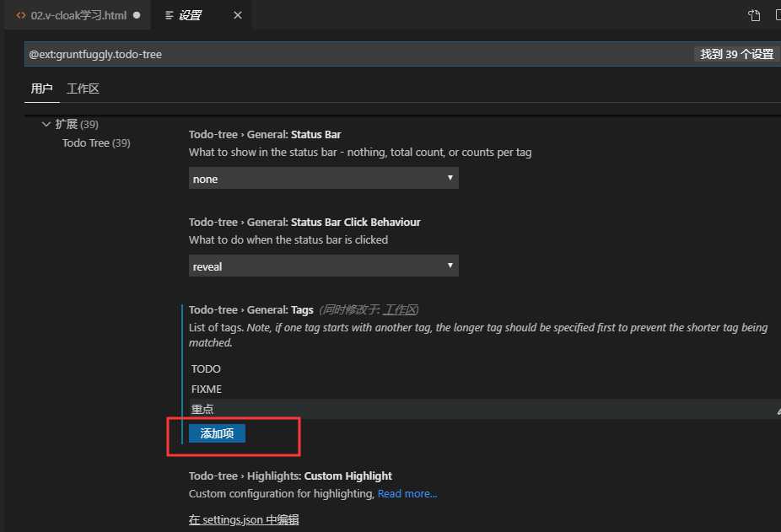The height and width of the screenshot is (532, 781).
Task: Open the 工作区 link beside Tags
Action: click(400, 309)
